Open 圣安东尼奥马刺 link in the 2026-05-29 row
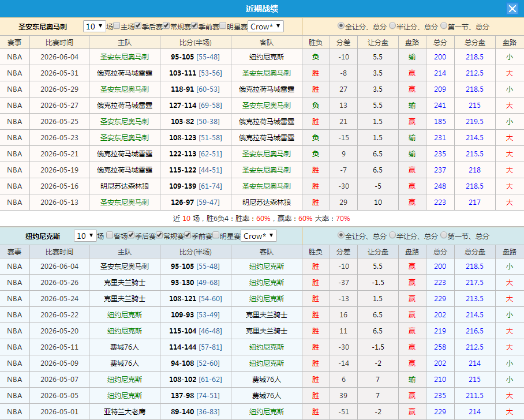Viewport: 524px width, 420px height. click(125, 89)
